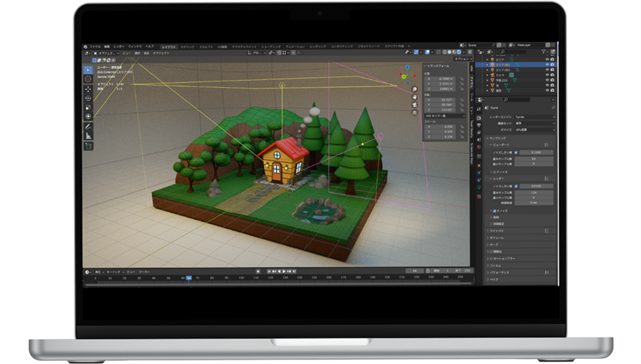Switch to the モデリング workspace tab

188,46
